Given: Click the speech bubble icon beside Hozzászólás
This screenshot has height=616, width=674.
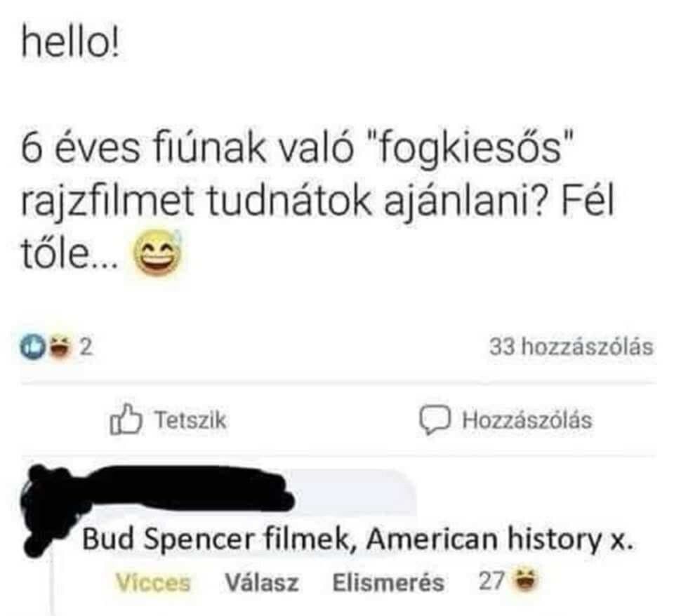Looking at the screenshot, I should 435,420.
